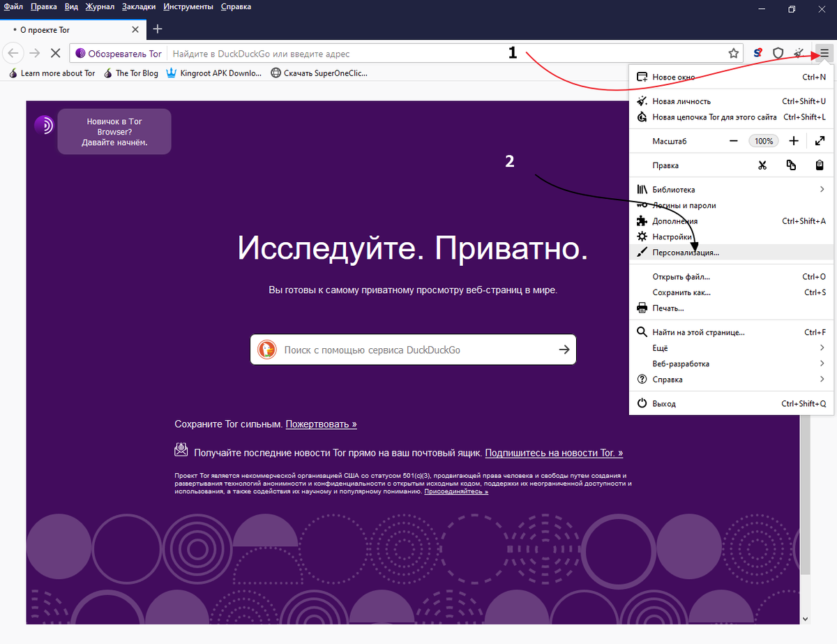The height and width of the screenshot is (644, 837).
Task: Open Справка menu in menu bar
Action: [236, 6]
